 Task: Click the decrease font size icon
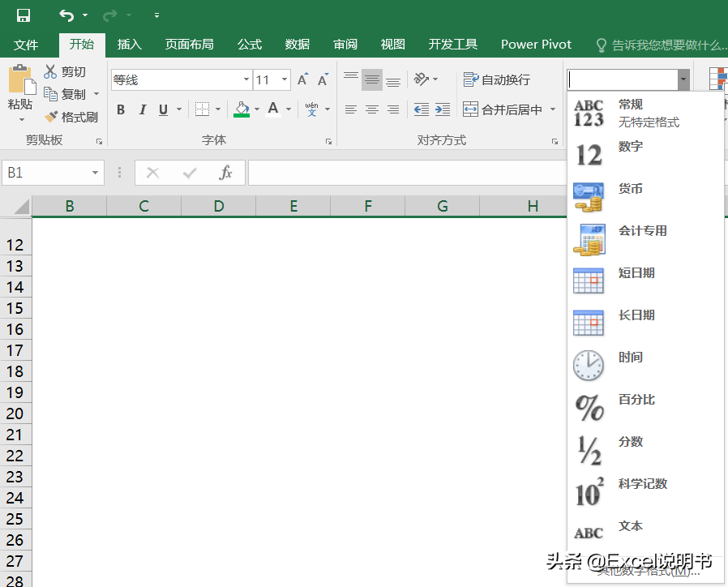[x=323, y=79]
